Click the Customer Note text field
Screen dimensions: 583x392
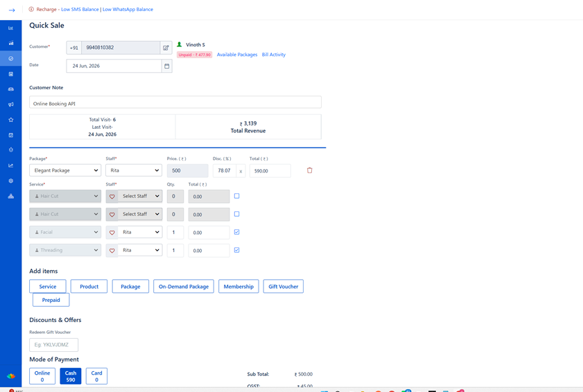tap(175, 103)
